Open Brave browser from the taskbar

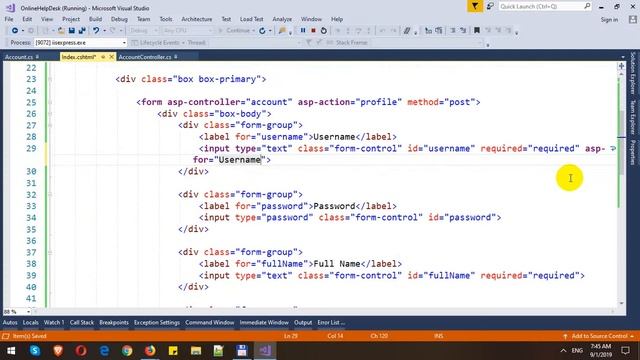[x=58, y=351]
